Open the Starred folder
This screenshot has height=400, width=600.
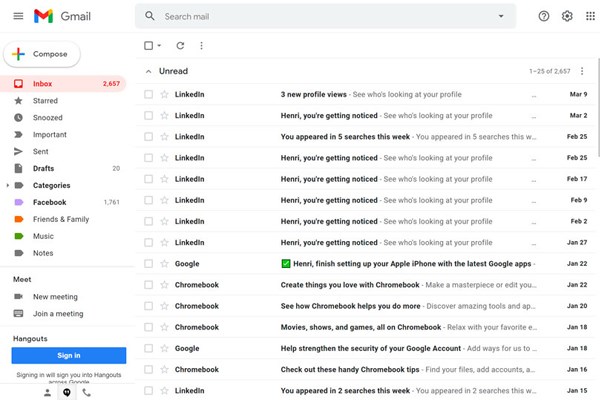coord(63,101)
